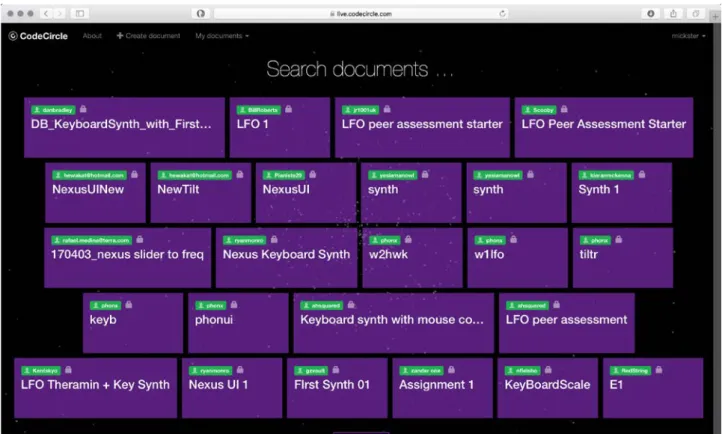Click Create document in the navbar
This screenshot has width=722, height=434.
click(148, 36)
